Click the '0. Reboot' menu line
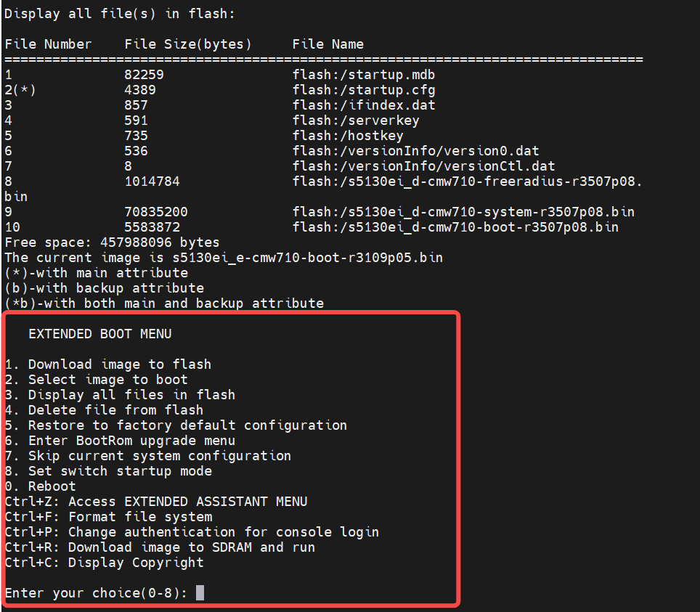The height and width of the screenshot is (612, 700). coord(40,486)
